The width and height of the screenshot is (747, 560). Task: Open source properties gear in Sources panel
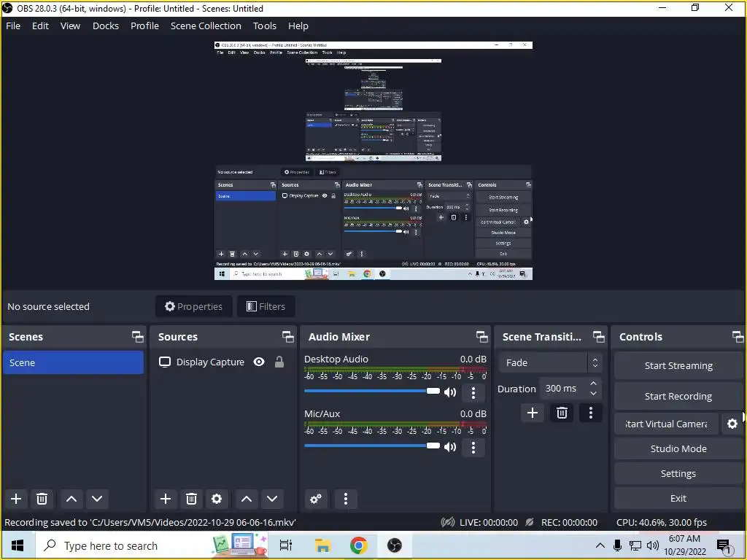pyautogui.click(x=217, y=499)
